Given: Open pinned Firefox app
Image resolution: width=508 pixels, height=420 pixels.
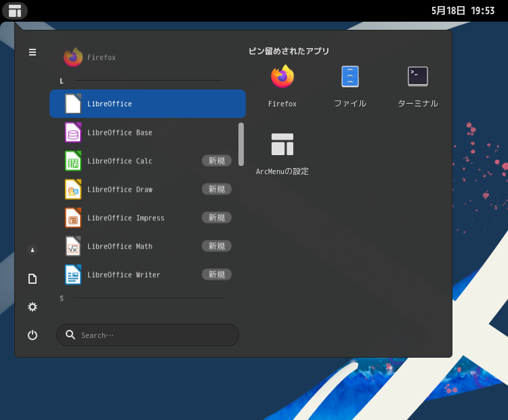Looking at the screenshot, I should (282, 86).
